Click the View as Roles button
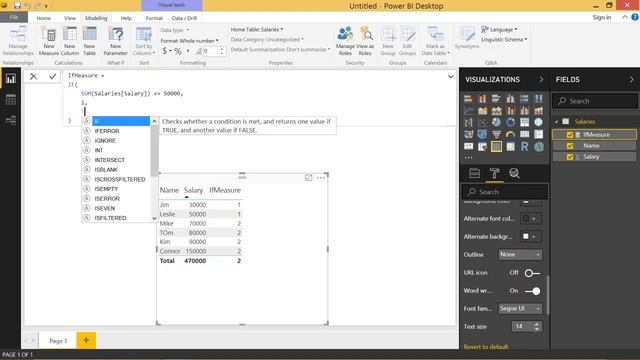Image resolution: width=640 pixels, height=360 pixels. [365, 41]
